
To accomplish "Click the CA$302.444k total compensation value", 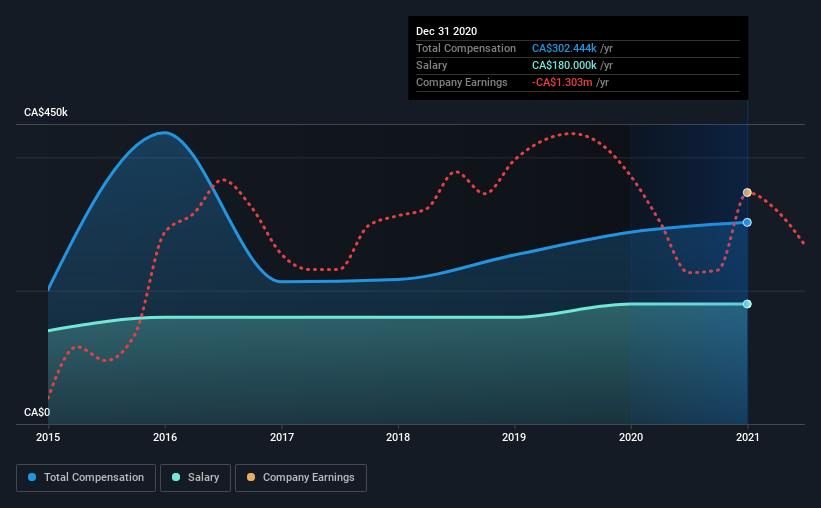I will point(564,48).
